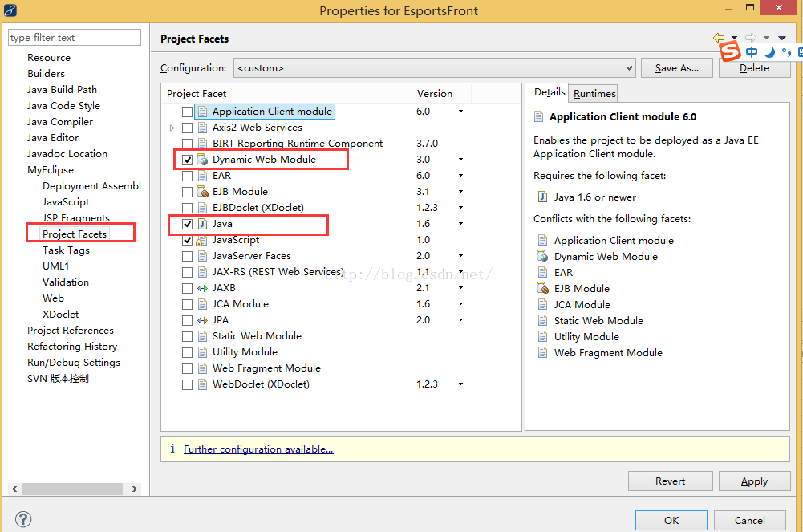Open the Configuration combo box
Viewport: 803px width, 532px height.
[x=434, y=68]
